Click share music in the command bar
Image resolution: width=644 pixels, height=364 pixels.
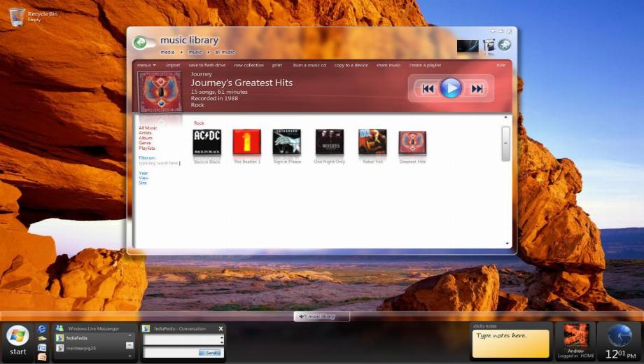pyautogui.click(x=388, y=65)
